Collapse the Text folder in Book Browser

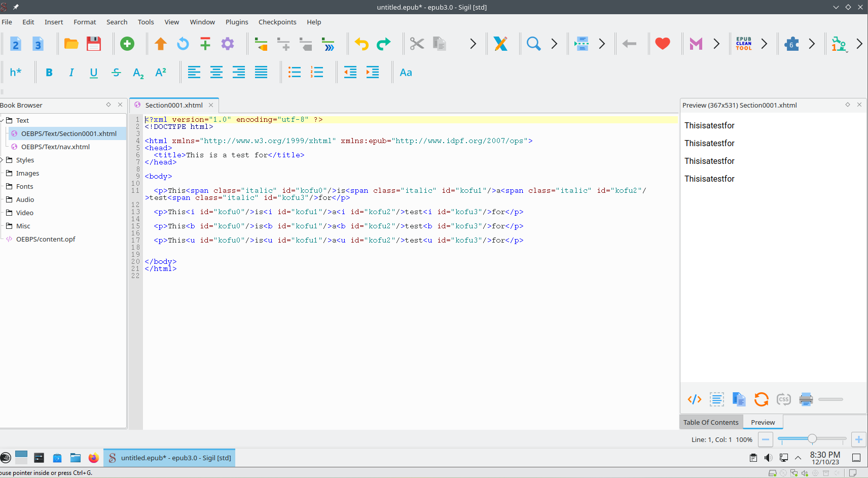(x=3, y=120)
